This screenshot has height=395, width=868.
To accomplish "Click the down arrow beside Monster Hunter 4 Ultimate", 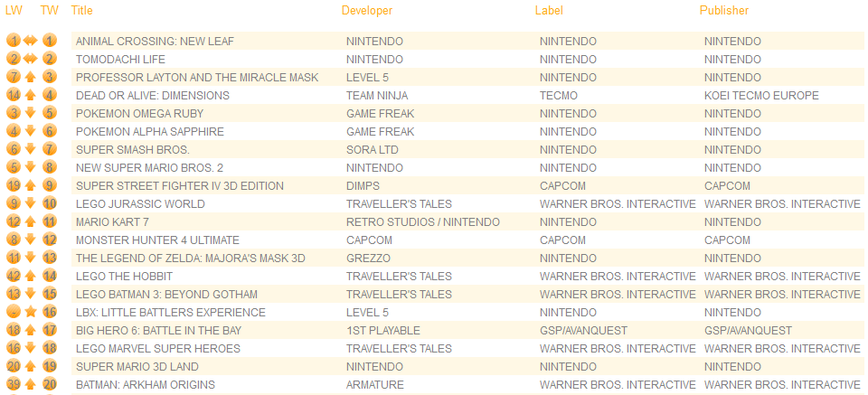I will point(31,240).
